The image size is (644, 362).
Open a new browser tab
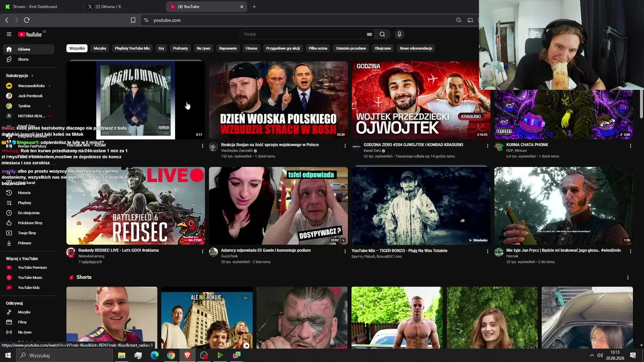(254, 7)
